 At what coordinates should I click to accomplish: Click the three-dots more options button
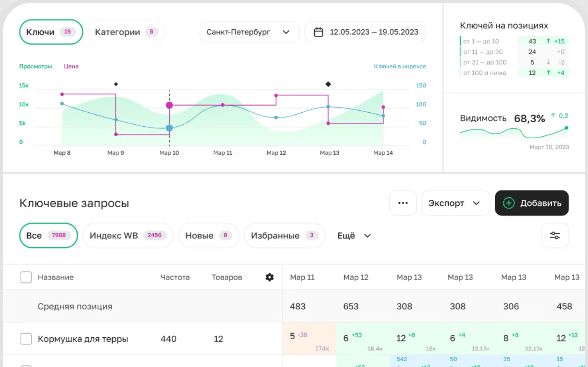(x=403, y=203)
